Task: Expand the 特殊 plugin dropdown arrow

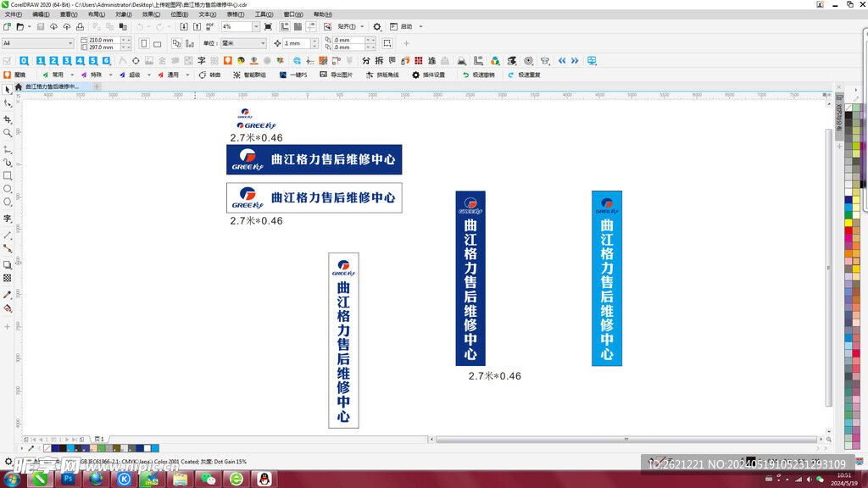Action: (110, 75)
